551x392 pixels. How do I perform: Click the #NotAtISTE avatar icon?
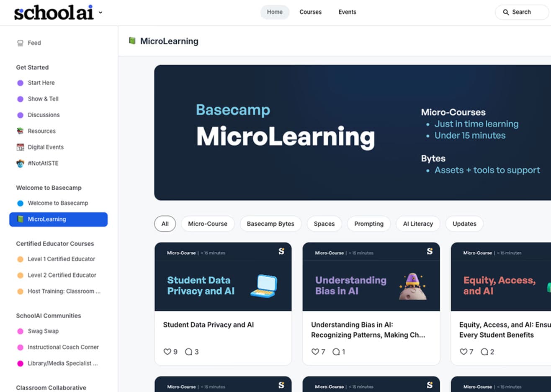(x=20, y=163)
